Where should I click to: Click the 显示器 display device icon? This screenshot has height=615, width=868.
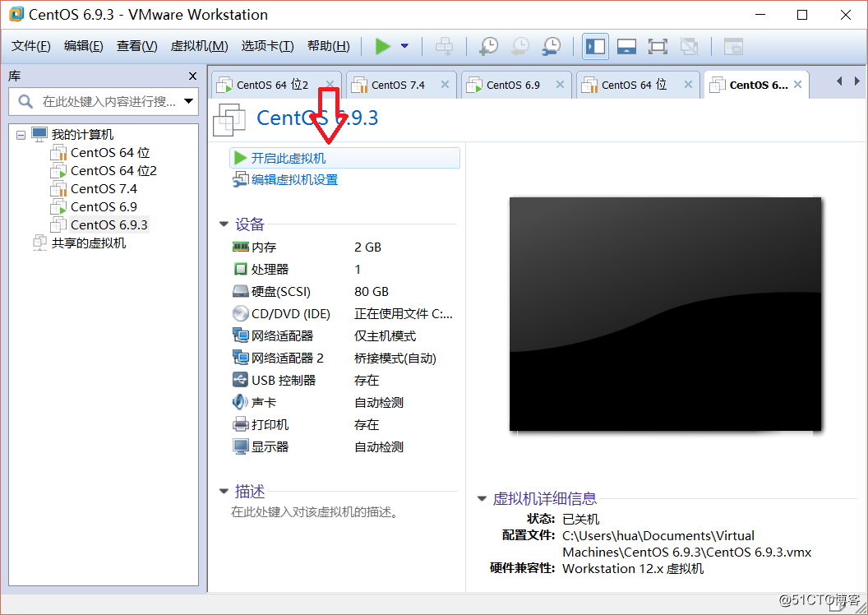coord(240,446)
